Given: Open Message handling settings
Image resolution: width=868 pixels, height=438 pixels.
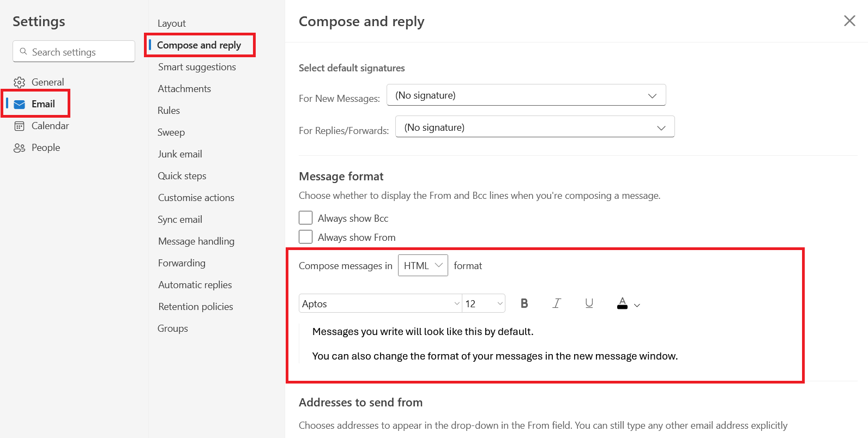Looking at the screenshot, I should click(196, 241).
